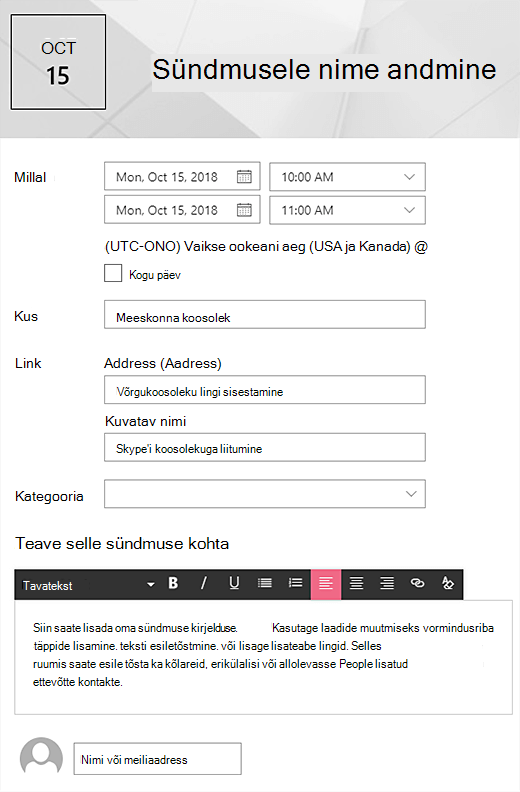Select the Kuvatav nimi label

[146, 421]
